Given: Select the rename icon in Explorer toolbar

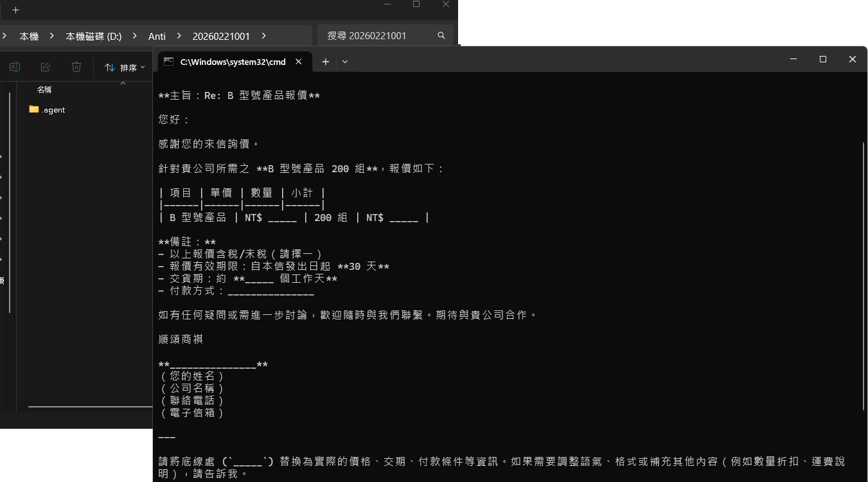Looking at the screenshot, I should [14, 67].
